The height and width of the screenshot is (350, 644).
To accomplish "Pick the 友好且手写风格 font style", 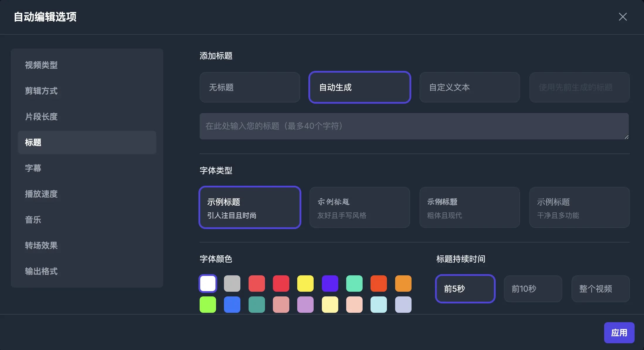I will (359, 207).
